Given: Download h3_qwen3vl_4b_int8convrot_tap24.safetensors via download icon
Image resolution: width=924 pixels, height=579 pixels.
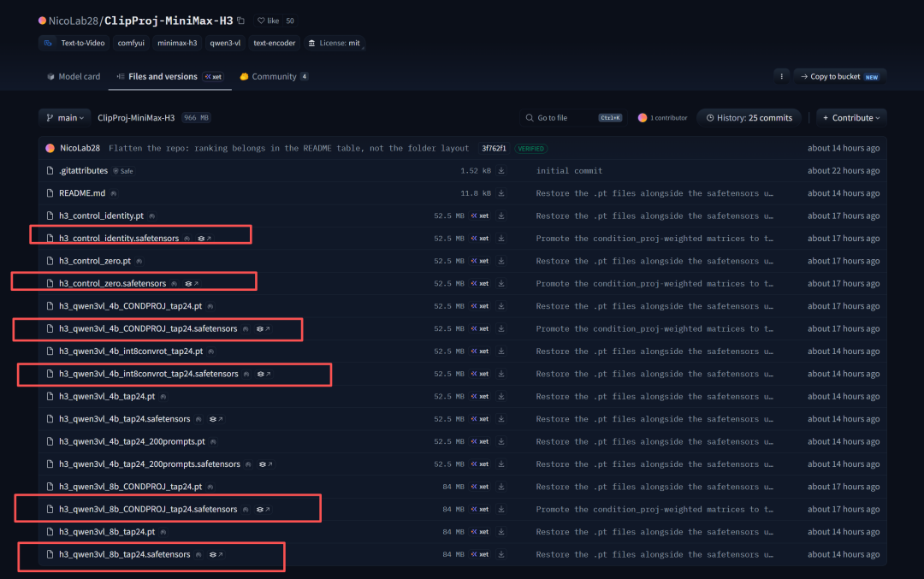Looking at the screenshot, I should (501, 374).
